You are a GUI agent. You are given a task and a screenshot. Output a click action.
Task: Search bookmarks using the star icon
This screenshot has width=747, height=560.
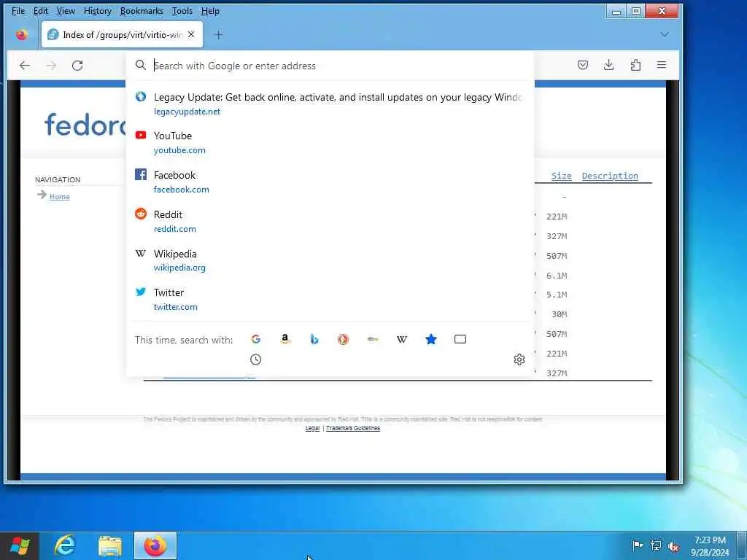tap(431, 339)
